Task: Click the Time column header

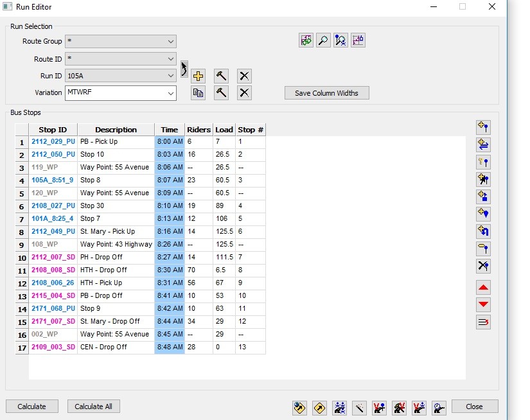Action: 170,130
